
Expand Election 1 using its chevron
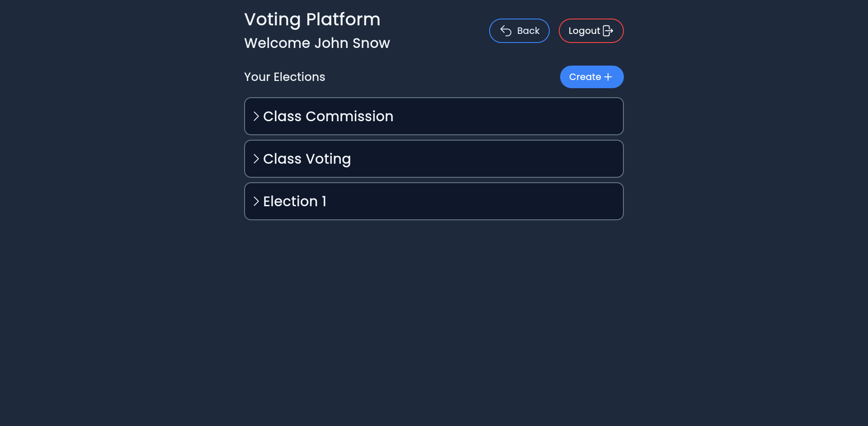(256, 201)
